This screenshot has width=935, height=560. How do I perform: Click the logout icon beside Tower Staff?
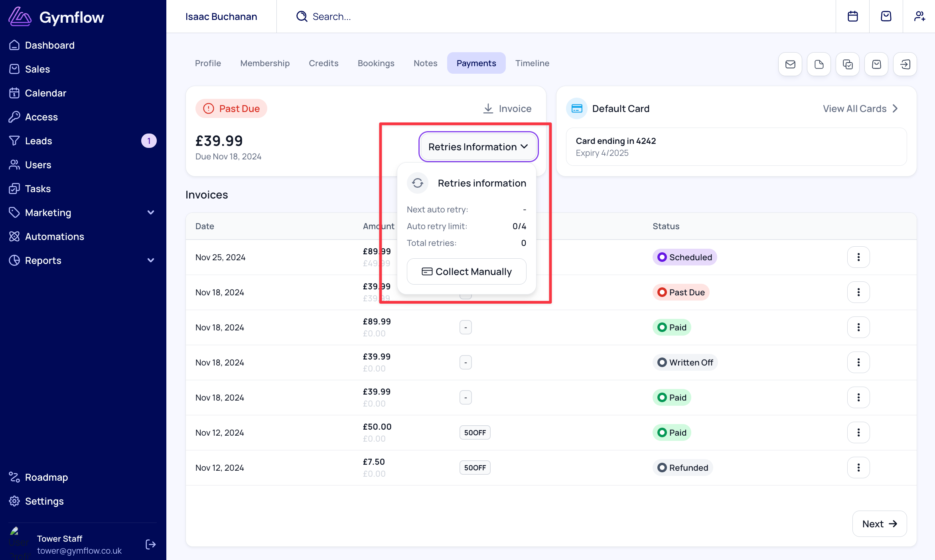point(150,544)
